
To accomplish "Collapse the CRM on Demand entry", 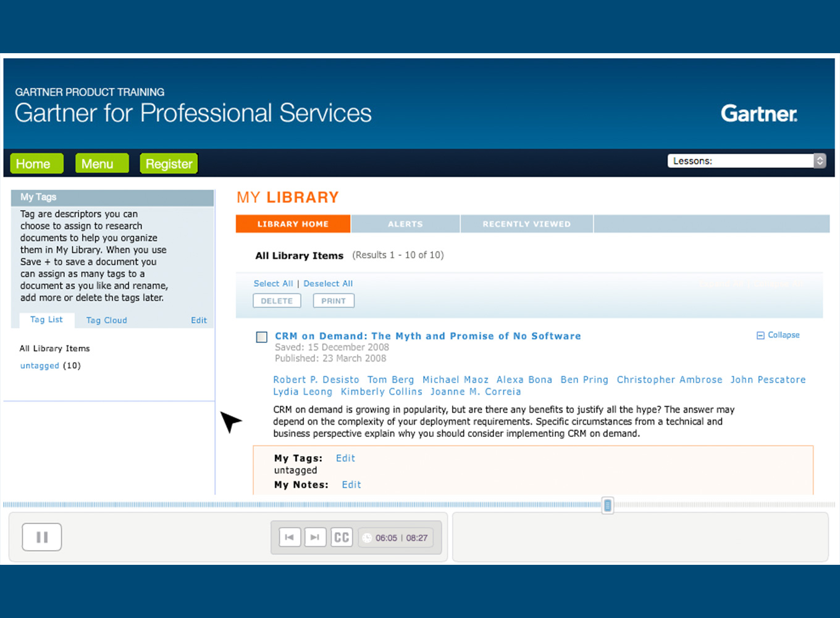I will [778, 335].
